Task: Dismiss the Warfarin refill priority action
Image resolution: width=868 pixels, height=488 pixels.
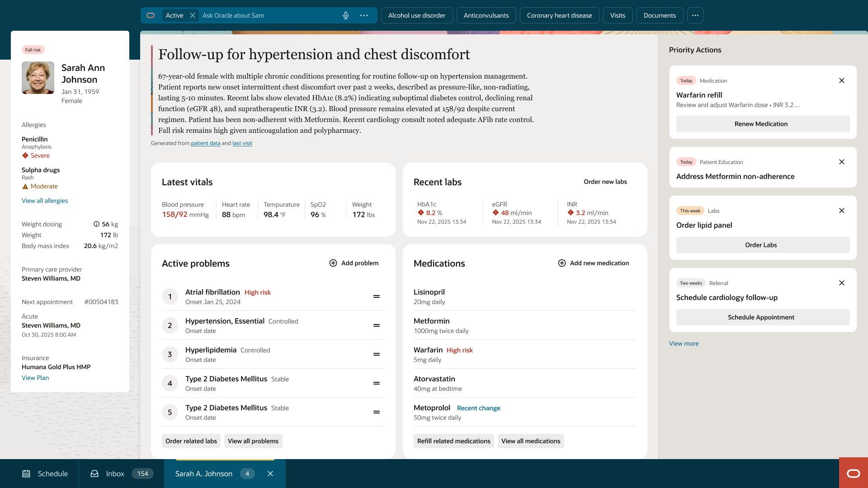Action: [841, 80]
